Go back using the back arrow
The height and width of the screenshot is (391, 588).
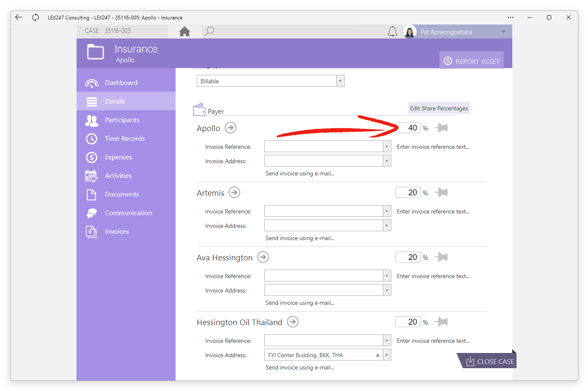click(19, 17)
